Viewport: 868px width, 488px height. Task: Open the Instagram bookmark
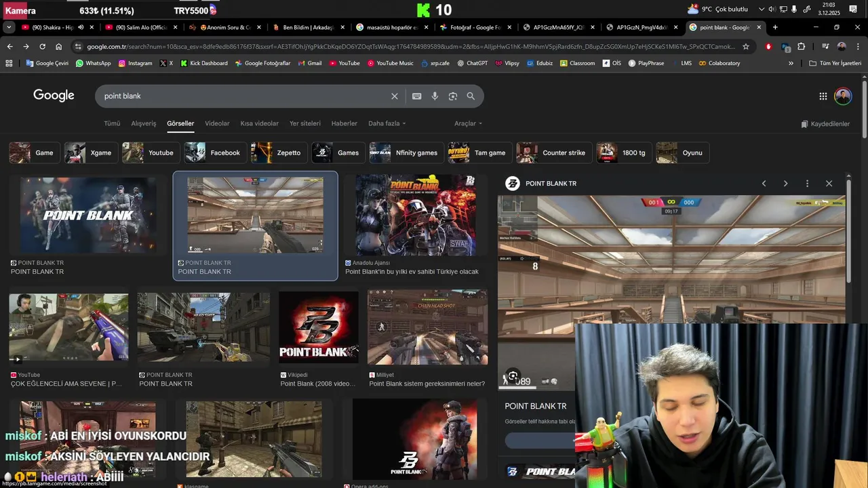coord(136,63)
